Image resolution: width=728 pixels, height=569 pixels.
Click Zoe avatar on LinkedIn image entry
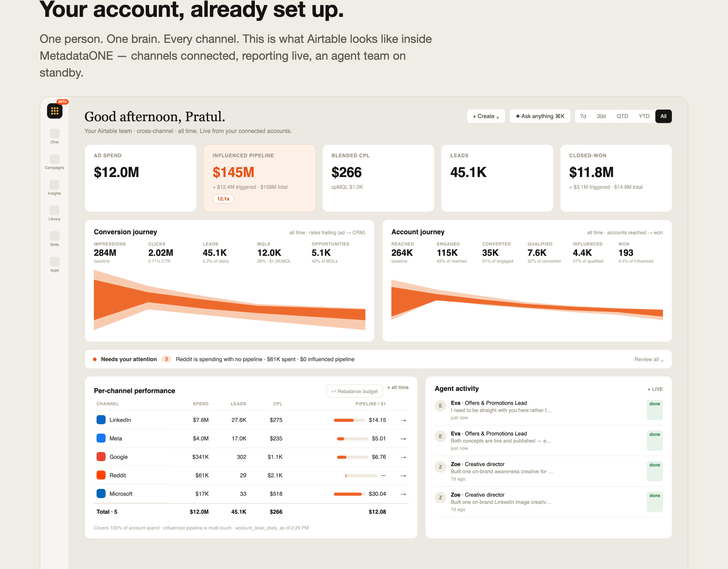440,497
